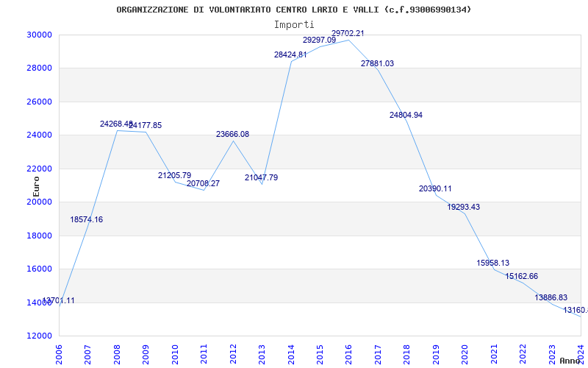The image size is (588, 368).
Task: Click the data label 13886.83
Action: click(x=551, y=298)
